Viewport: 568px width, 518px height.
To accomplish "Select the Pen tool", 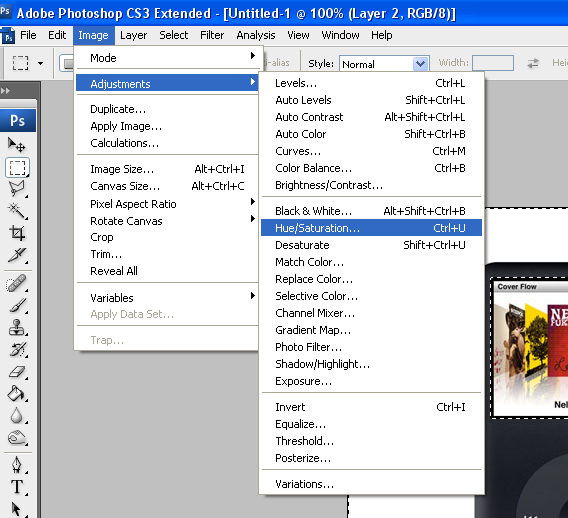I will pyautogui.click(x=17, y=465).
